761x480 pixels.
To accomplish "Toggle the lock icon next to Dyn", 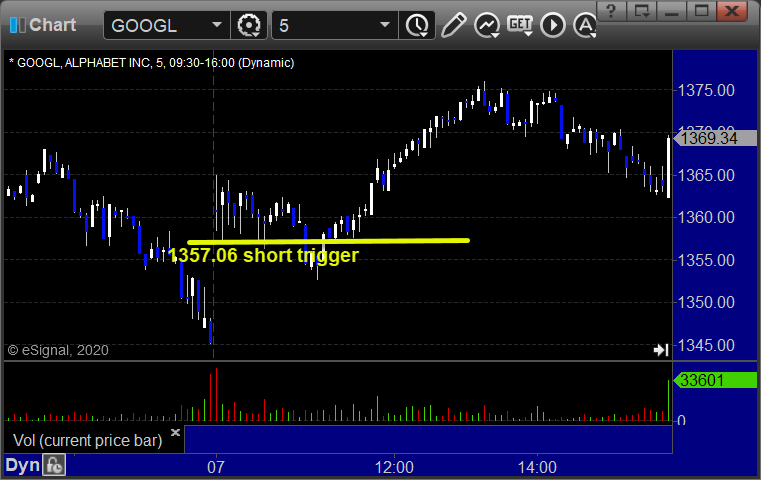I will [x=54, y=465].
